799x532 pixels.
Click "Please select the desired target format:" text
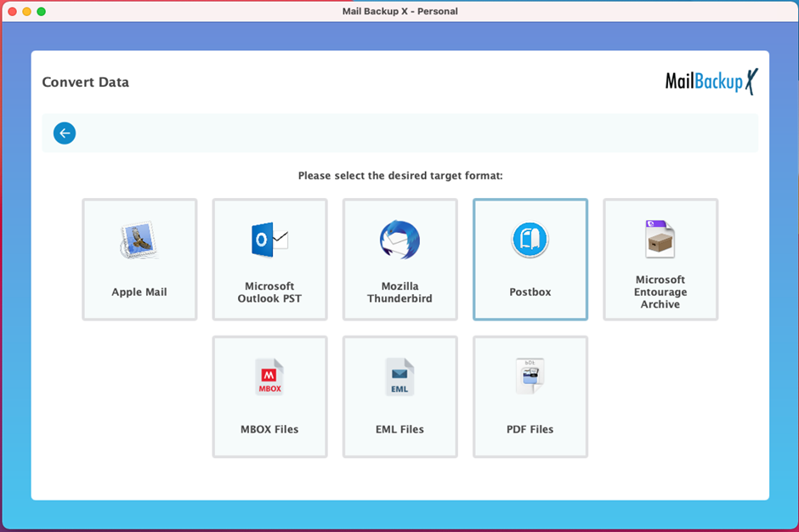(x=400, y=175)
